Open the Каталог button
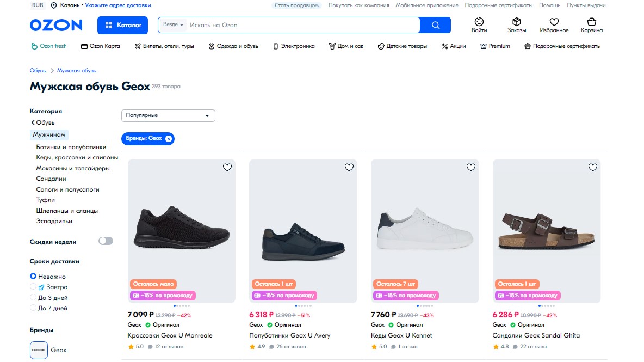 (122, 25)
